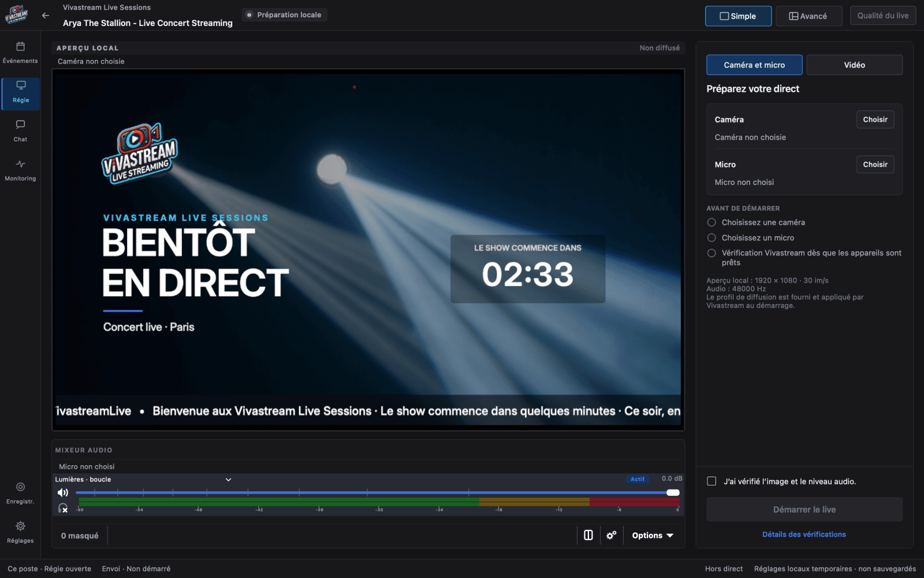Image resolution: width=924 pixels, height=578 pixels.
Task: Select 'Choisissez un micro' checklist radio
Action: pyautogui.click(x=711, y=238)
